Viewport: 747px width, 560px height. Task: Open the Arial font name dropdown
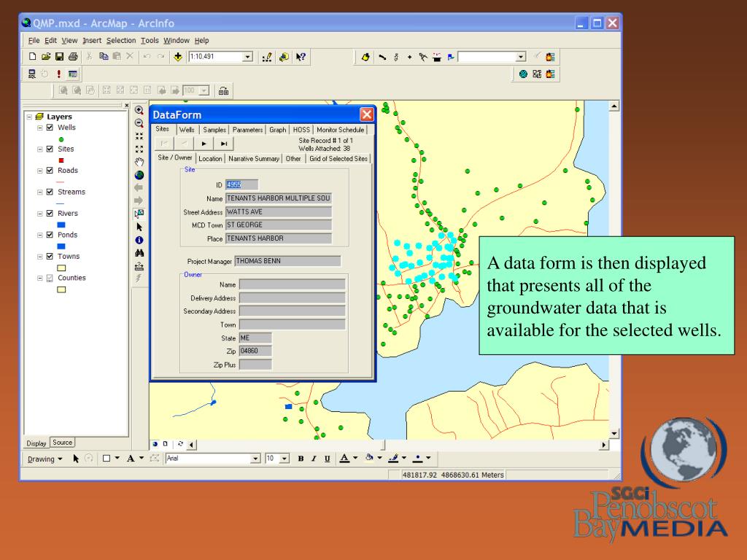(x=255, y=459)
